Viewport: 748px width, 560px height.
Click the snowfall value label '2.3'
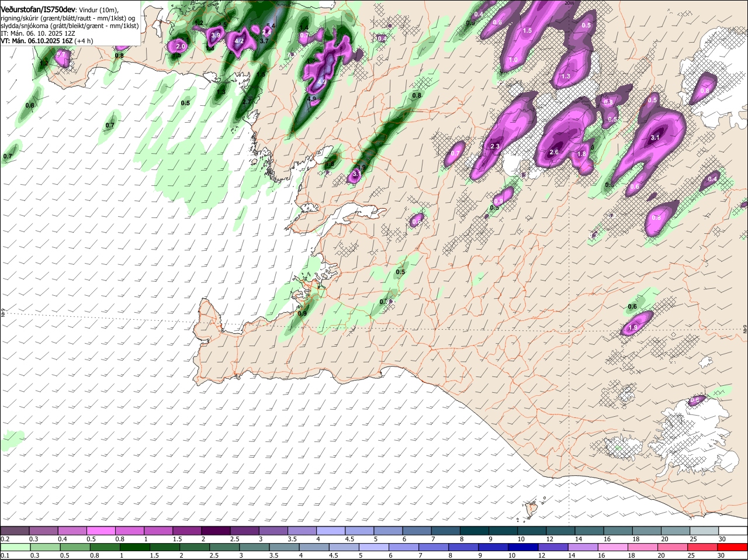(x=495, y=146)
